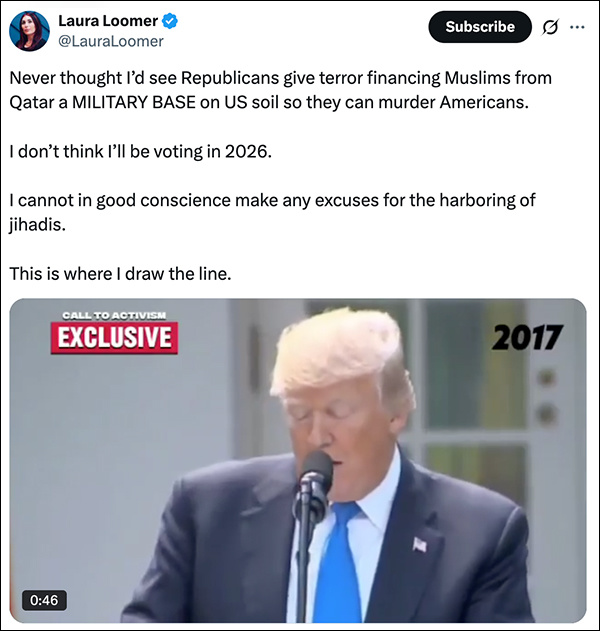Play the embedded video thumbnail
This screenshot has height=631, width=600.
point(298,460)
